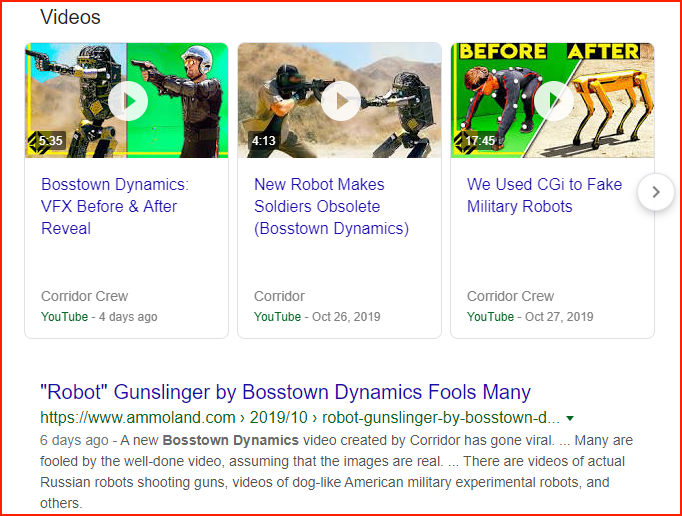Viewport: 682px width, 516px height.
Task: Play the We Used CGi to Fake Military Robots video
Action: [554, 101]
